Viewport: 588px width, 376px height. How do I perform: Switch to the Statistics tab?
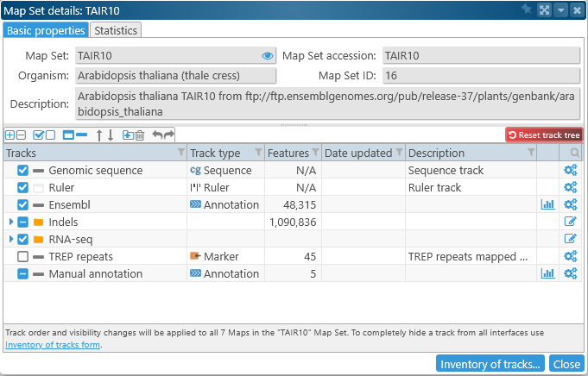pyautogui.click(x=116, y=30)
